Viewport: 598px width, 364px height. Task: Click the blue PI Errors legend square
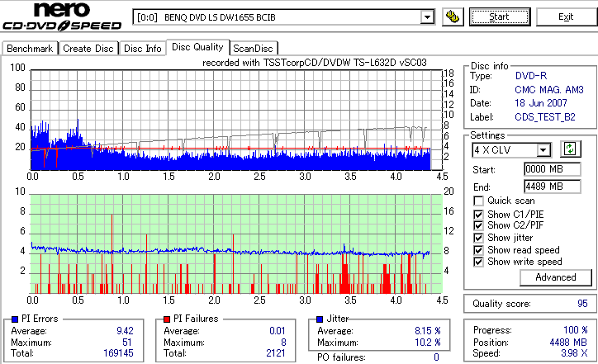pos(15,319)
